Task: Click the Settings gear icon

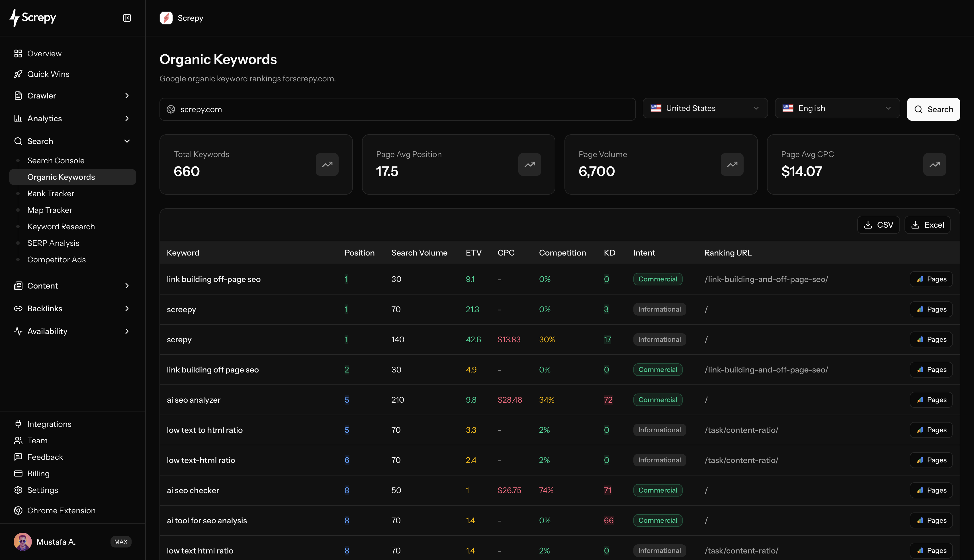Action: [18, 490]
